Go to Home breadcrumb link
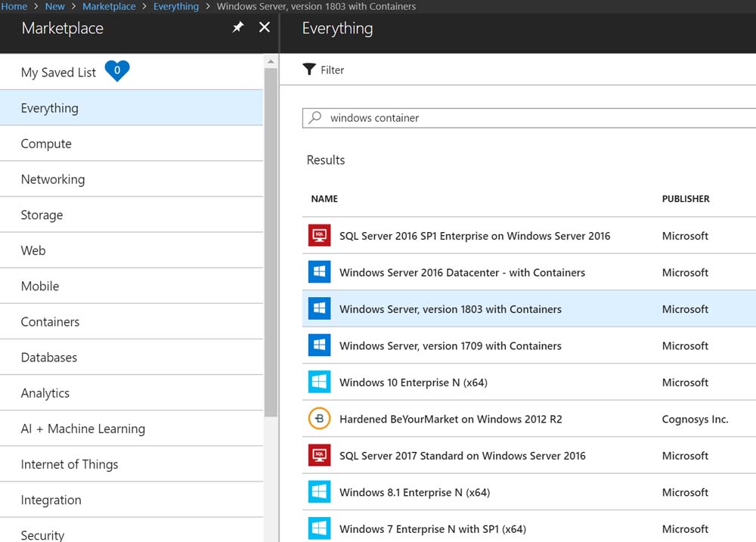This screenshot has width=756, height=542. [x=14, y=6]
